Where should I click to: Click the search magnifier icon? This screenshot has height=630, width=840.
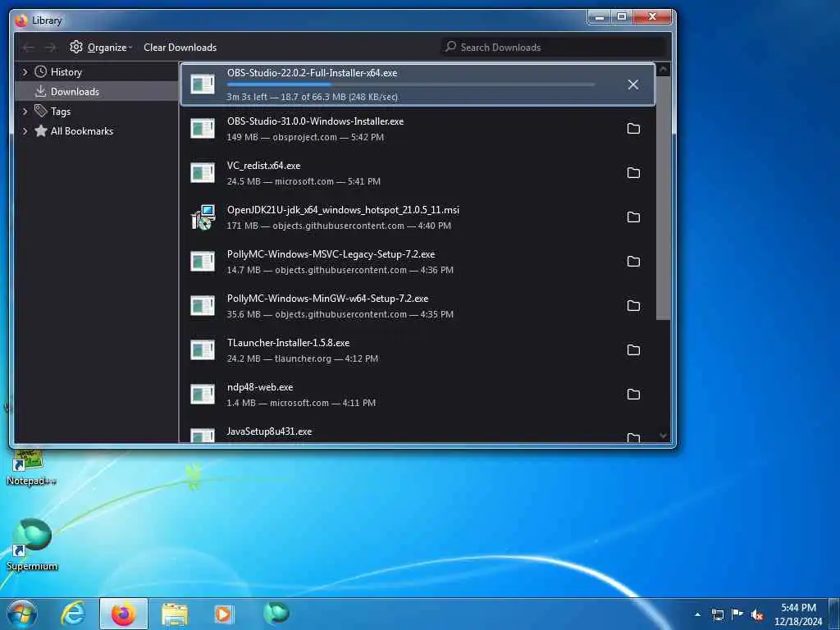point(450,47)
